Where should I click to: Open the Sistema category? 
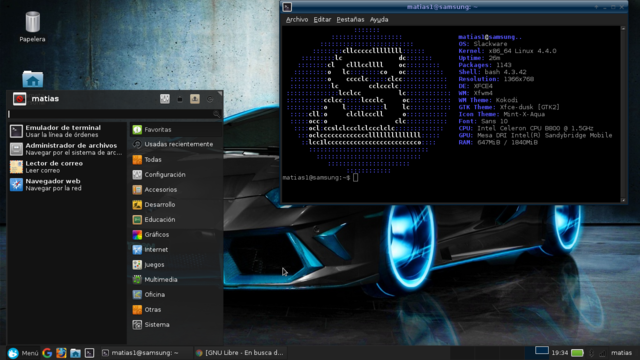point(176,324)
